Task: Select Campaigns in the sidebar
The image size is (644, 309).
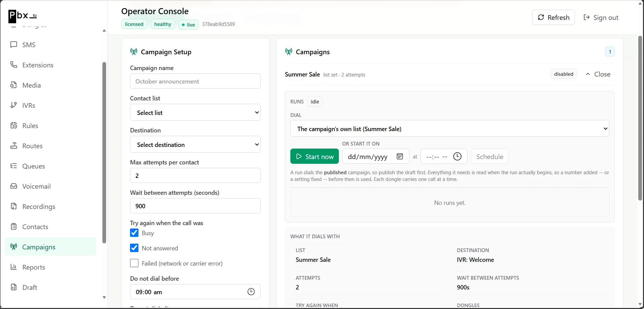Action: pos(51,247)
